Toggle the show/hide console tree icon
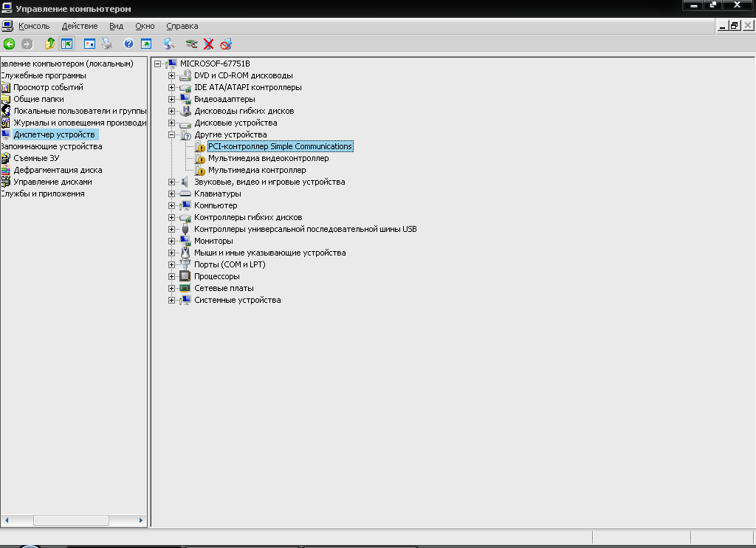 66,44
